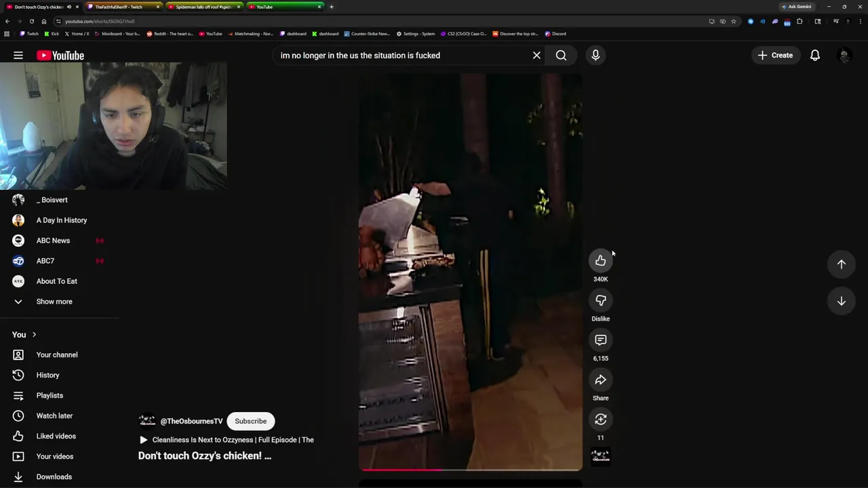The image size is (868, 488).
Task: Open the YouTube hamburger guide menu
Action: pyautogui.click(x=18, y=56)
